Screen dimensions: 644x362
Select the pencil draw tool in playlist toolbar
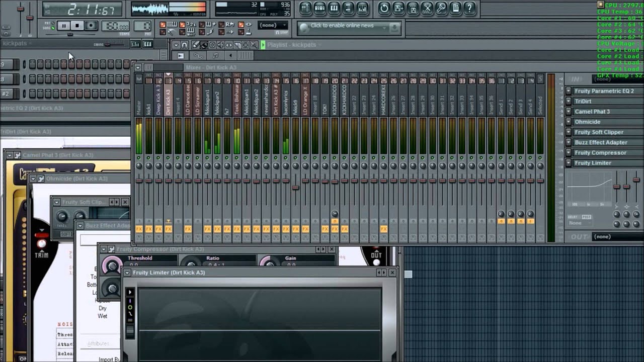[195, 45]
